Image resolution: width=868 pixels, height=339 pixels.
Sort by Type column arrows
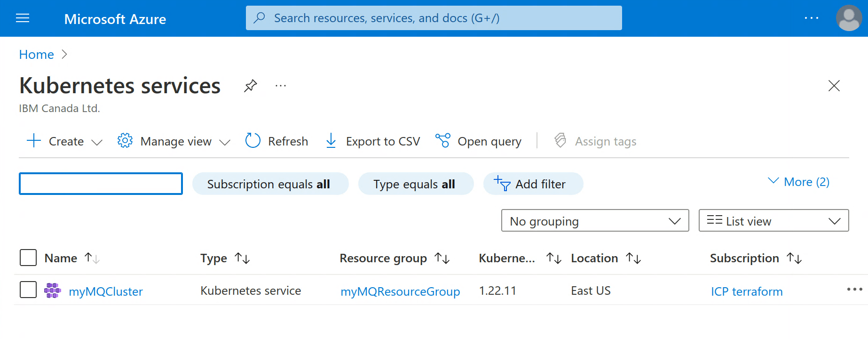pos(242,258)
